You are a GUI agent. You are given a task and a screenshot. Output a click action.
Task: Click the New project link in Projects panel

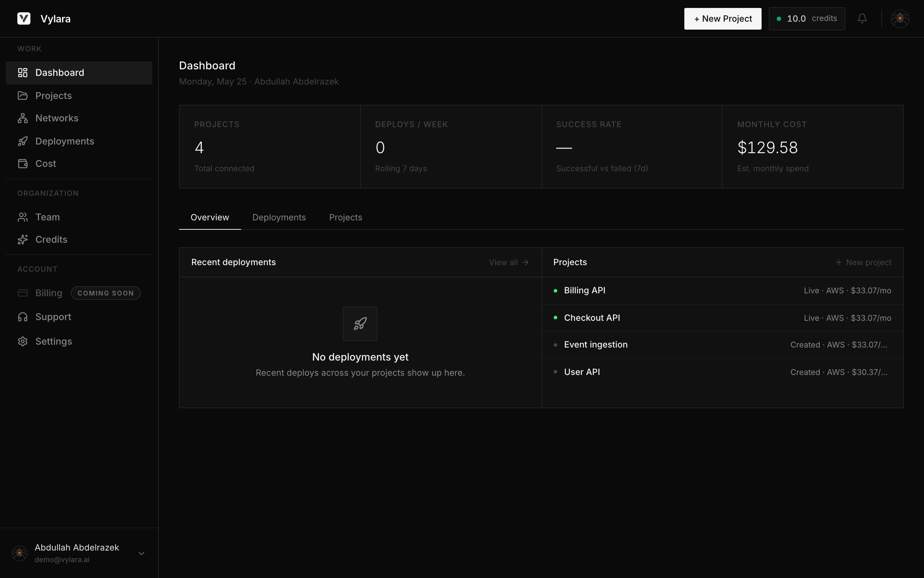click(x=863, y=262)
